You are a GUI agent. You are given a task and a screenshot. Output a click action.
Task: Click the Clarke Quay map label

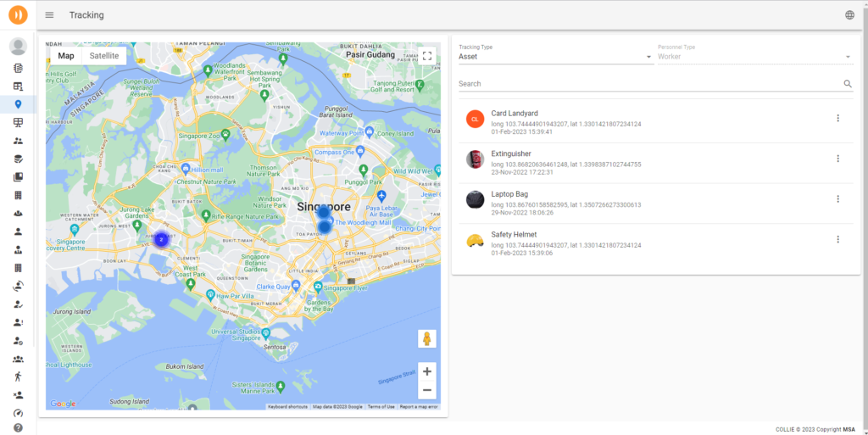point(273,287)
